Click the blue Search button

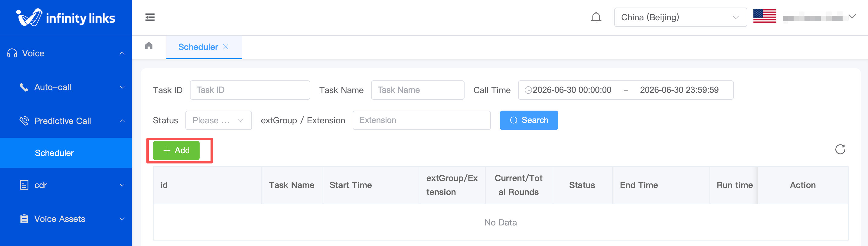pyautogui.click(x=529, y=120)
